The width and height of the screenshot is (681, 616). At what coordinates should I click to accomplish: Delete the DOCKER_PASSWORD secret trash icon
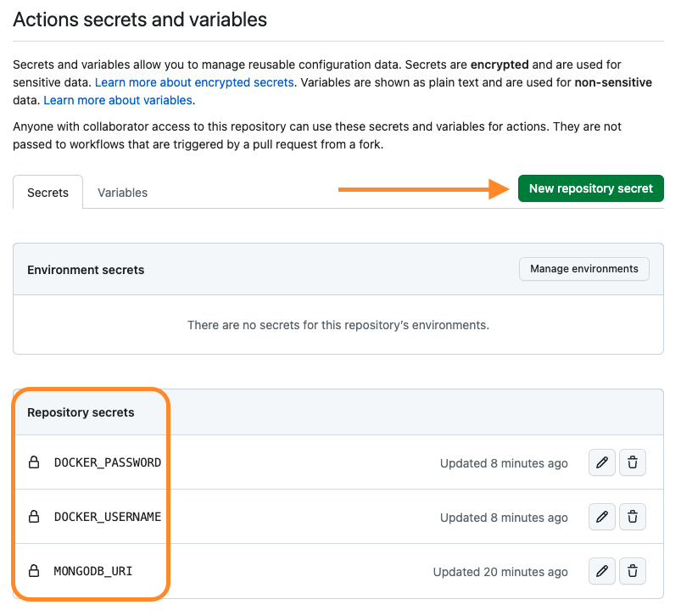coord(633,463)
